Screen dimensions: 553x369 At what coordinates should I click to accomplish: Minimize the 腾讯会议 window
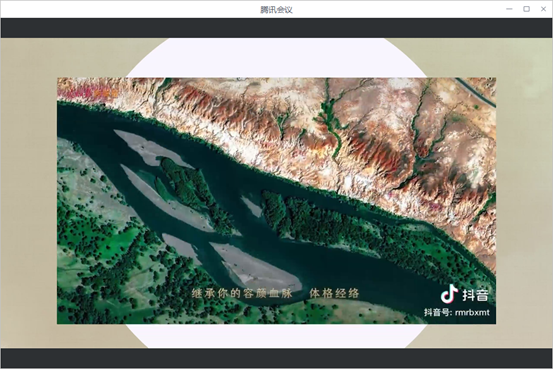point(509,9)
